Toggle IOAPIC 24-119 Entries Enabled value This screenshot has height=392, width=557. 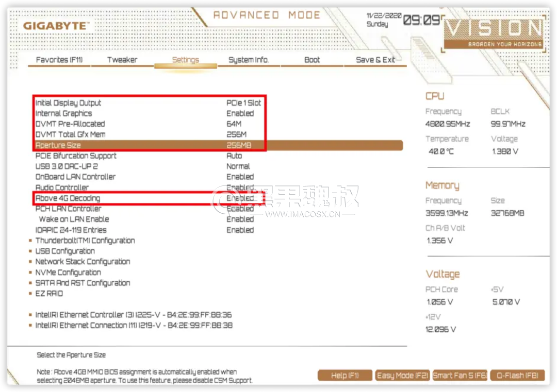(x=240, y=230)
